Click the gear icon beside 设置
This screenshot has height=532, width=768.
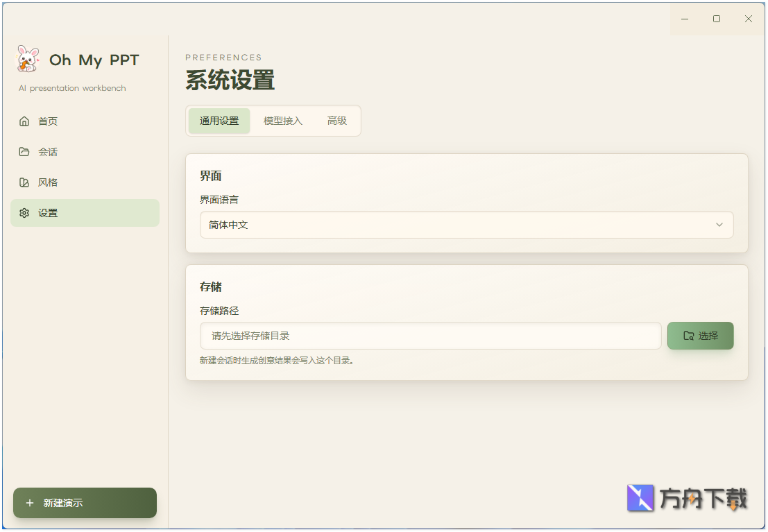click(x=24, y=213)
